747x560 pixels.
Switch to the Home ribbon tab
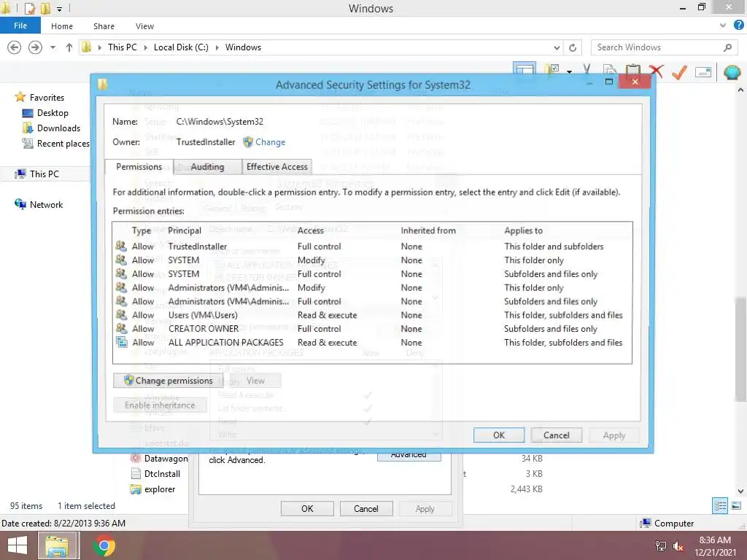(62, 26)
